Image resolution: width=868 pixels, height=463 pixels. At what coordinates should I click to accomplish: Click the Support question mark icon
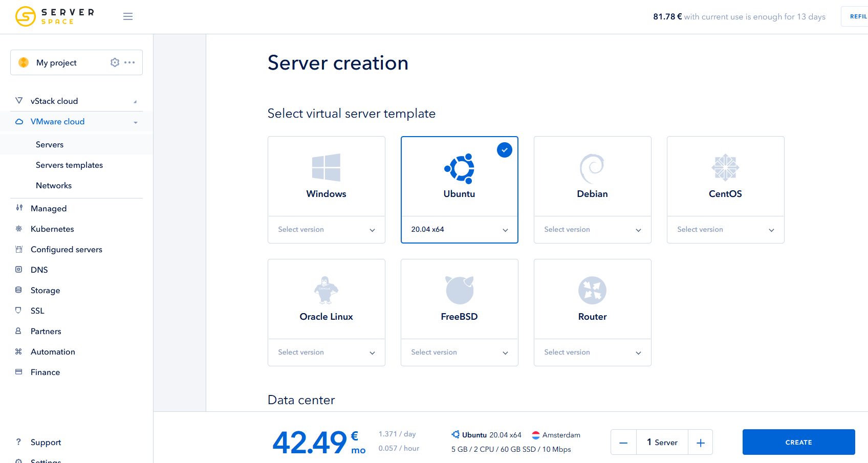click(x=19, y=442)
